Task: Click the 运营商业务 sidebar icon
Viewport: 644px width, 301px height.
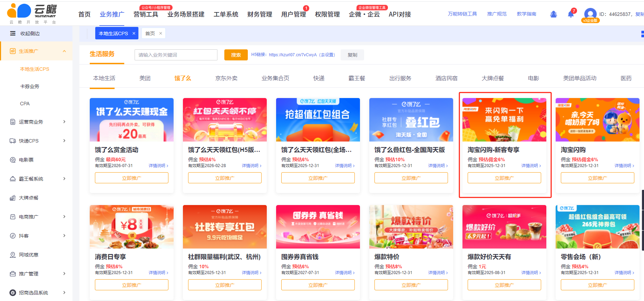Action: 13,122
